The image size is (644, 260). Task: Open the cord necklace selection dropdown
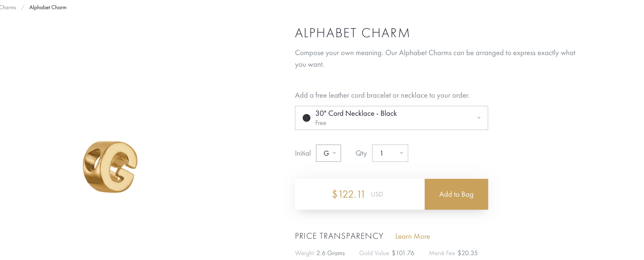tap(391, 118)
